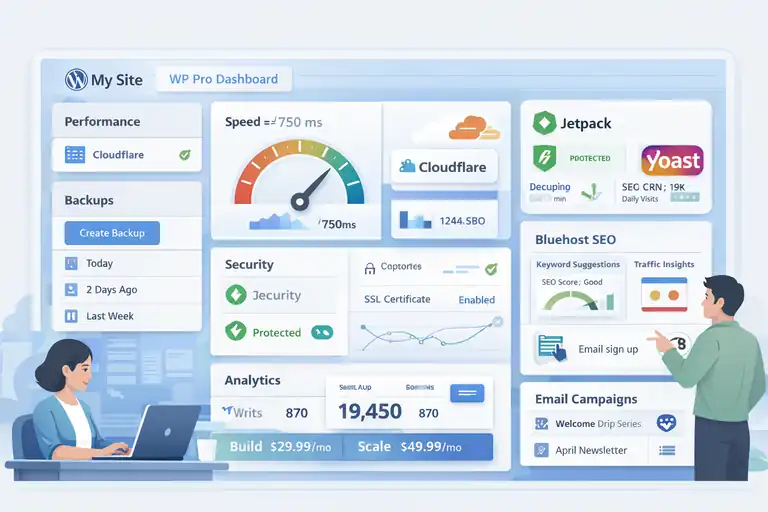768x512 pixels.
Task: Click the Traffic Insights window icon
Action: click(x=664, y=294)
